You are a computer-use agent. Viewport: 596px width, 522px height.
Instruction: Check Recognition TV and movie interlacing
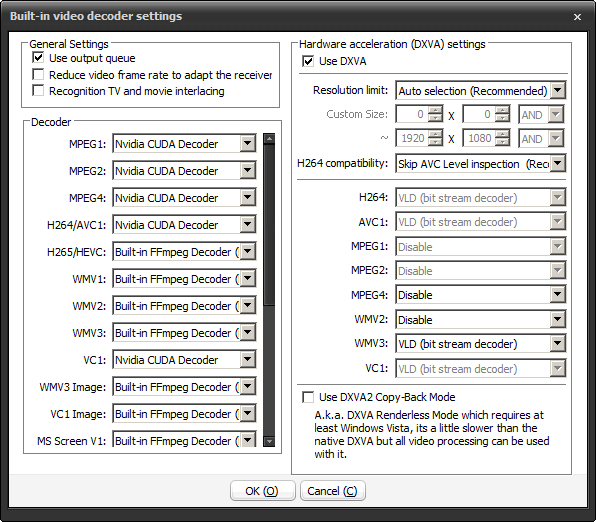pos(38,90)
